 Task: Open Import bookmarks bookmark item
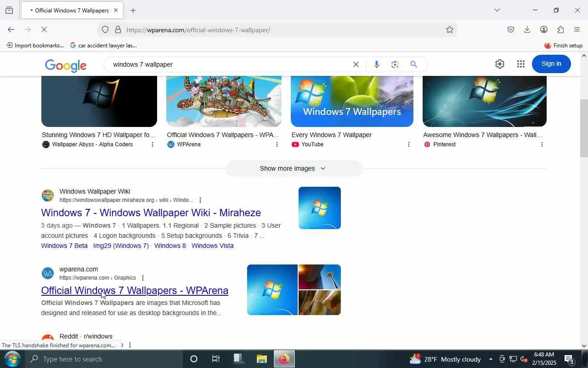pos(35,46)
